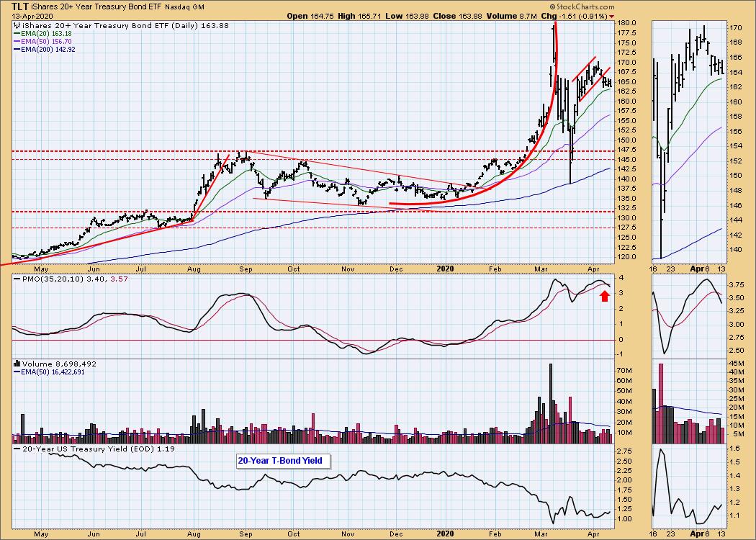Click the 45M label in the zoomed volume panel
This screenshot has width=756, height=540.
pyautogui.click(x=736, y=364)
